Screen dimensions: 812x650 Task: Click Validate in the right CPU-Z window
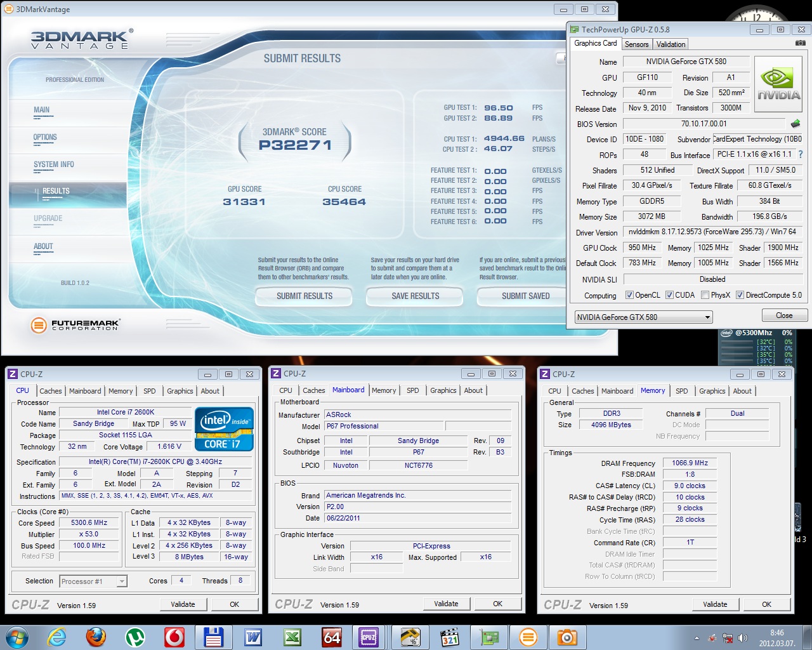click(715, 604)
